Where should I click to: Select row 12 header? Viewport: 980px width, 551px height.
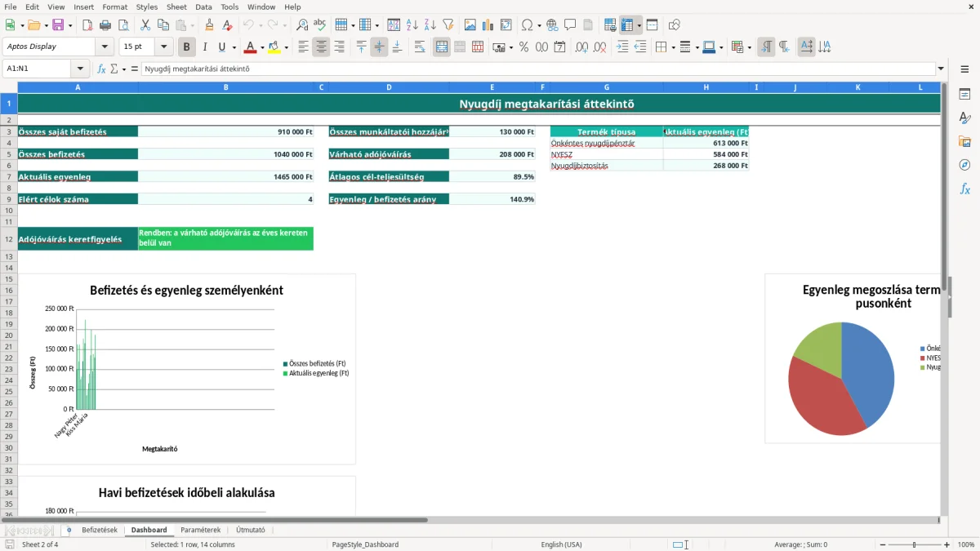coord(8,239)
